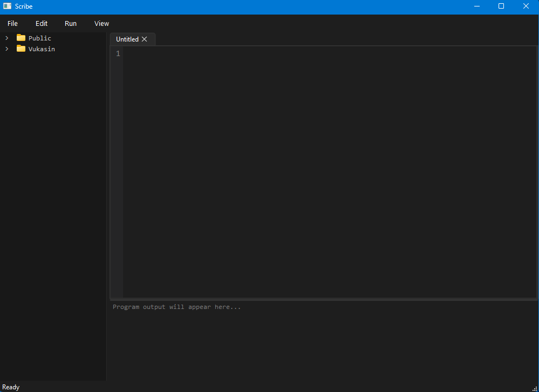The width and height of the screenshot is (539, 392).
Task: Select the Public folder name
Action: coord(39,38)
